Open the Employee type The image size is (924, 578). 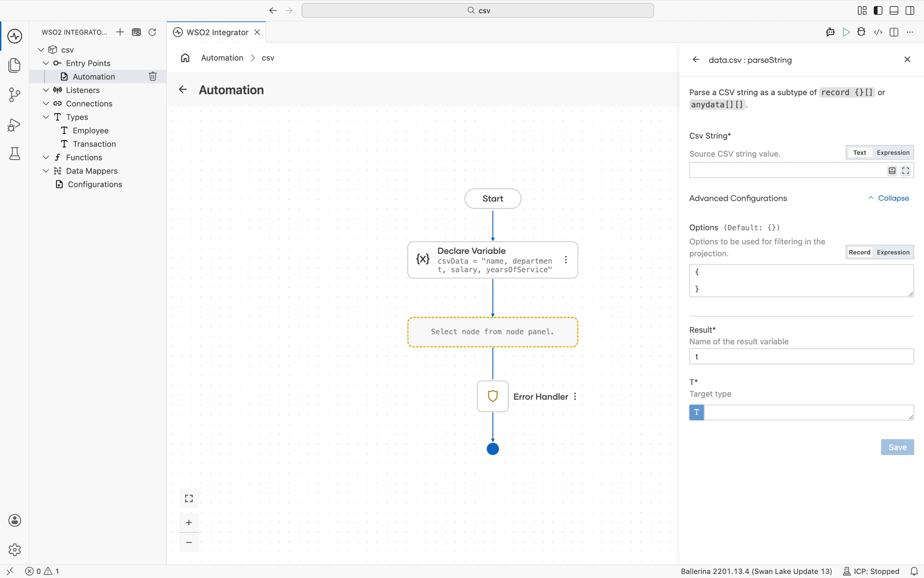coord(91,130)
